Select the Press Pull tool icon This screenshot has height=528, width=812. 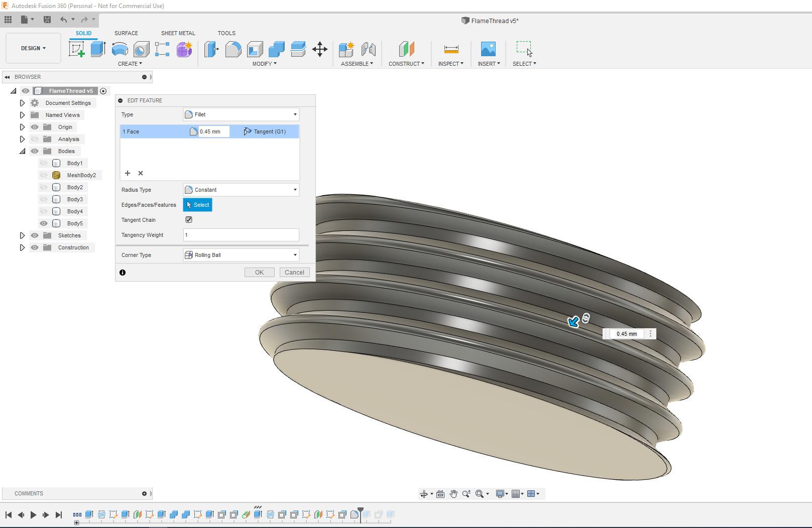coord(211,49)
